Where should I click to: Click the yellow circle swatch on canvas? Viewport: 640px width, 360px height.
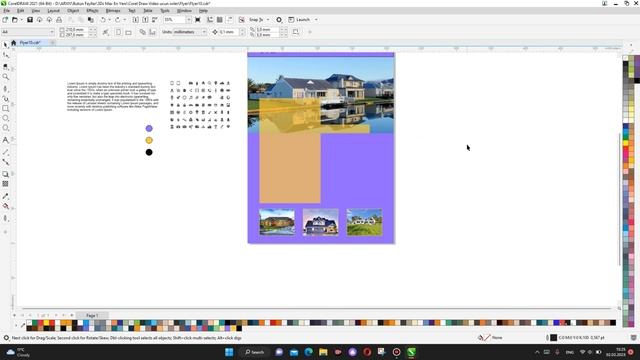(149, 140)
